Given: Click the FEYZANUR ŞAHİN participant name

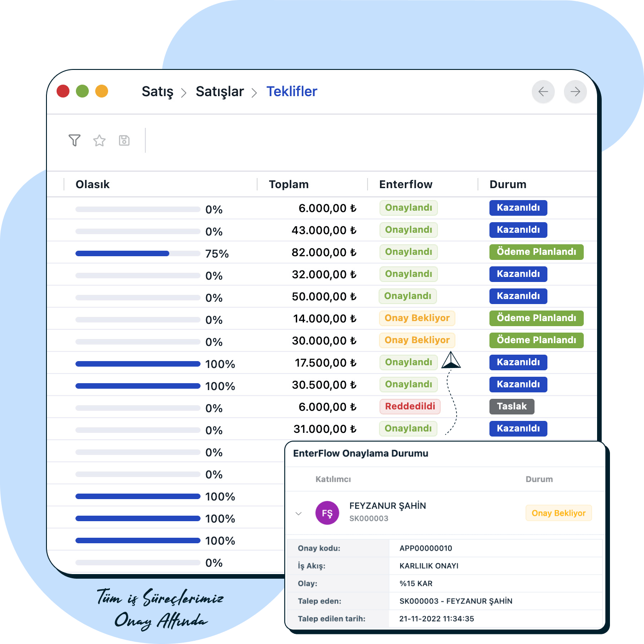Looking at the screenshot, I should [387, 506].
